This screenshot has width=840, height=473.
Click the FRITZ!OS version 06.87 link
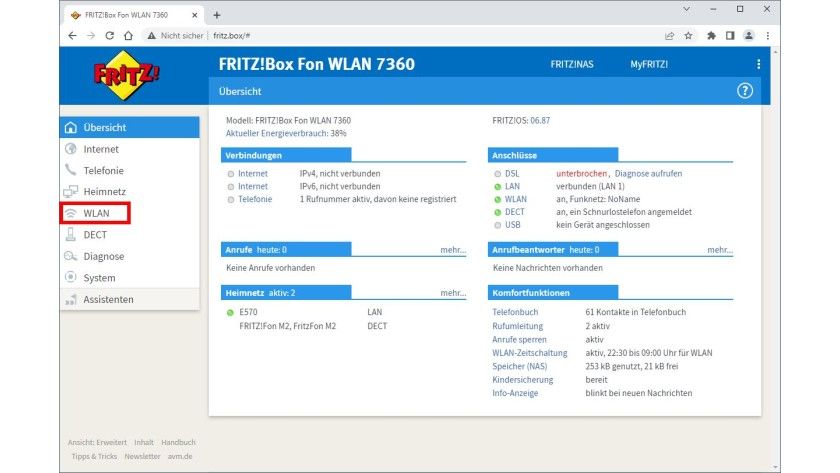click(x=540, y=121)
